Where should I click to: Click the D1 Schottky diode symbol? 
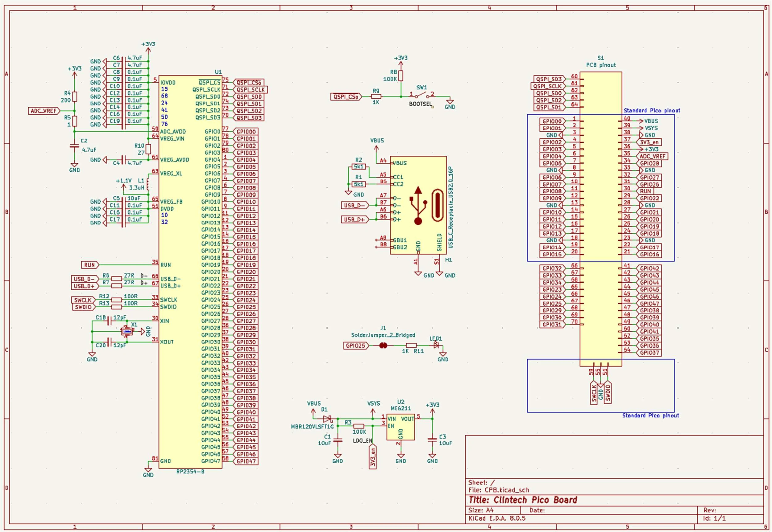tap(327, 419)
